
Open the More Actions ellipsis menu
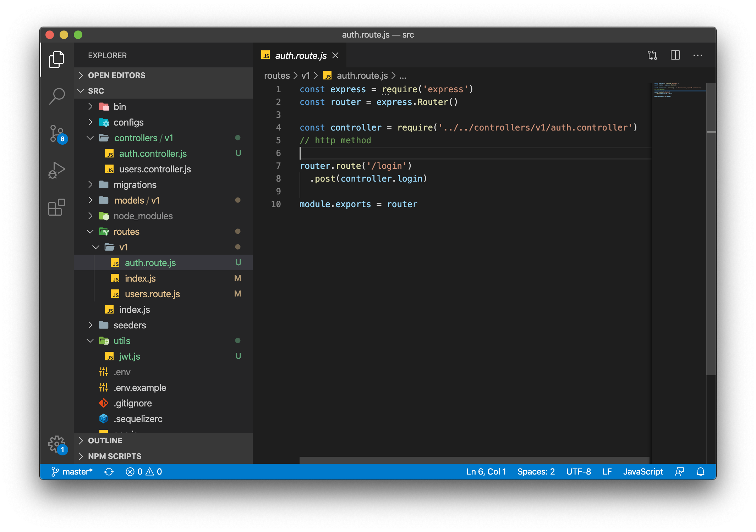coord(697,55)
